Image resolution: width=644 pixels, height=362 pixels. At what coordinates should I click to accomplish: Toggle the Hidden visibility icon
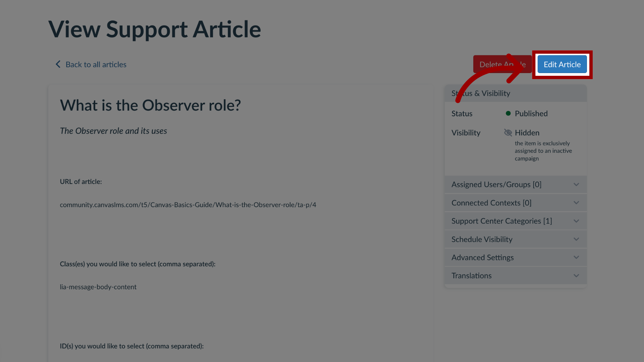click(508, 132)
